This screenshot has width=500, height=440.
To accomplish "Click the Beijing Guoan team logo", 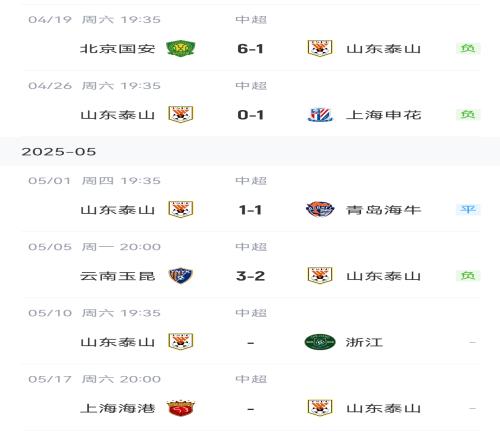I will click(x=180, y=49).
